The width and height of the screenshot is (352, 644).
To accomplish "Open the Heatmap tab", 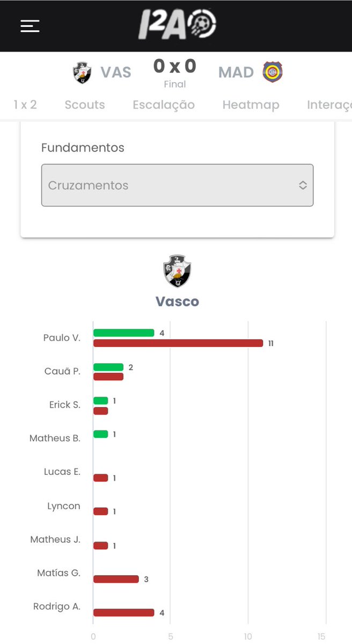I will [x=251, y=105].
